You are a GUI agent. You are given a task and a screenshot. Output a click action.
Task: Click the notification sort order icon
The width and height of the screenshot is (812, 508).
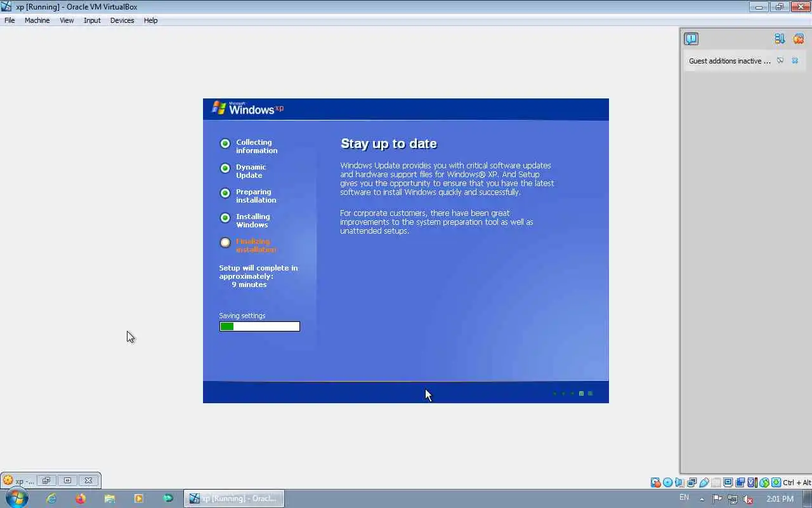tap(780, 39)
